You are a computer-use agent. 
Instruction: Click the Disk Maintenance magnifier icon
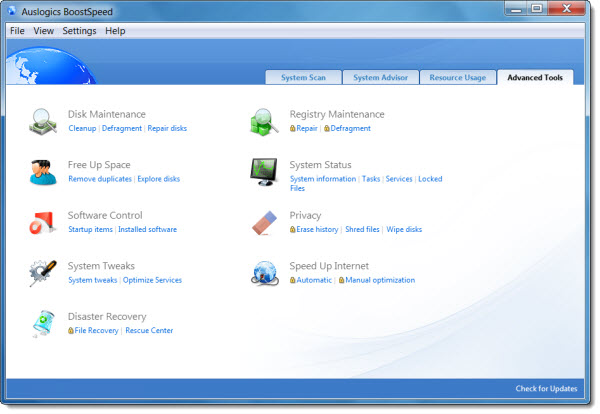42,121
